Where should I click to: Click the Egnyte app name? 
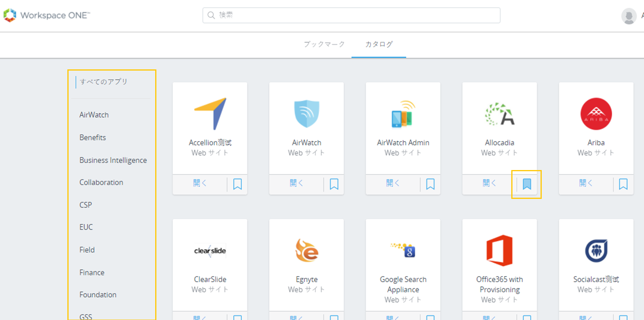(x=307, y=279)
